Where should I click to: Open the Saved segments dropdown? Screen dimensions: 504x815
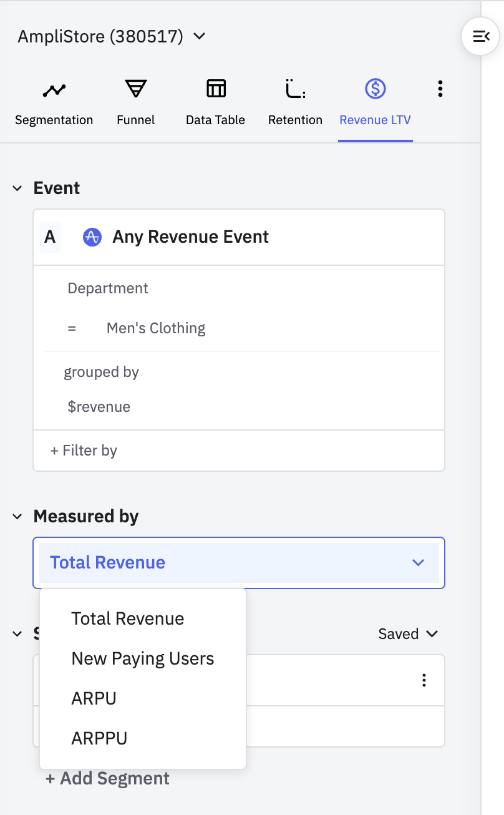pos(408,634)
